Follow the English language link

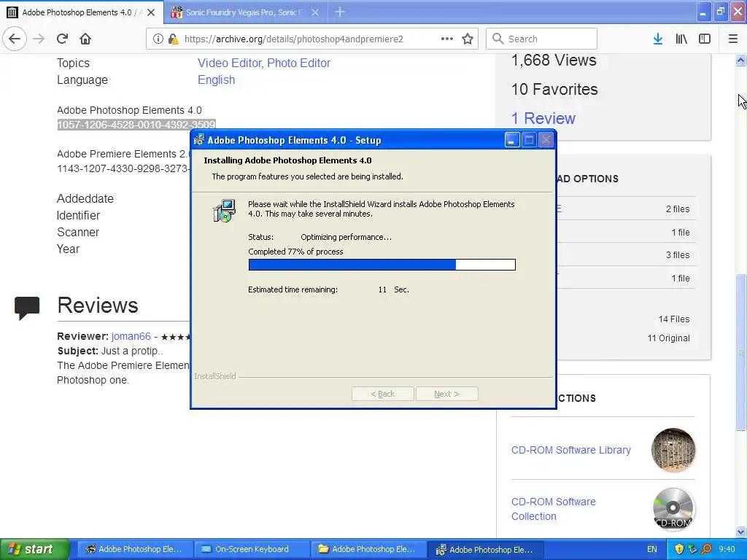[x=216, y=80]
